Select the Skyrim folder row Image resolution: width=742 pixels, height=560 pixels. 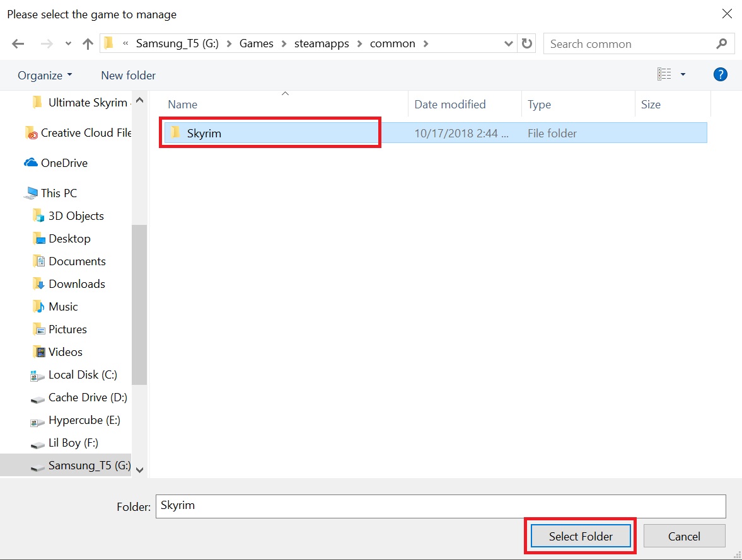[436, 133]
